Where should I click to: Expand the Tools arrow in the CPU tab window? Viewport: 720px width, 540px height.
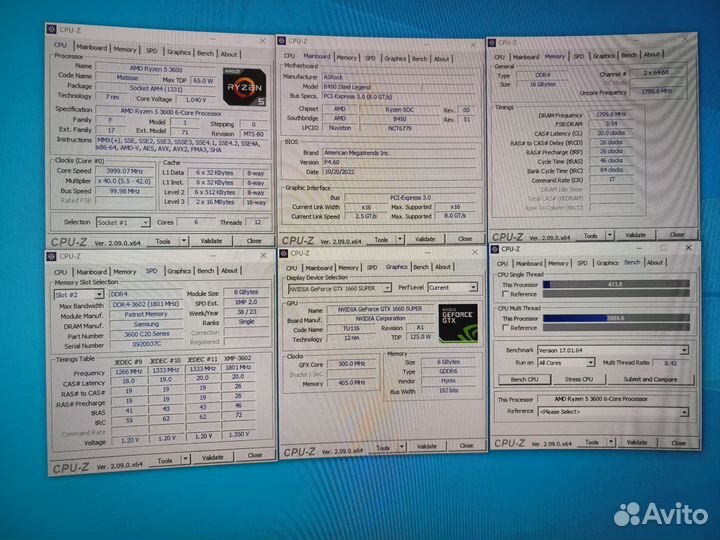pos(184,241)
